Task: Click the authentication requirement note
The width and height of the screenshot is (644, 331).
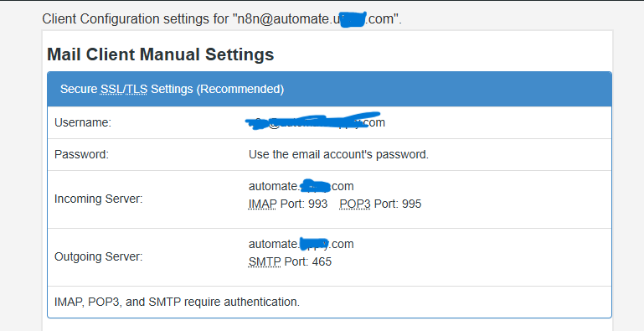Action: pyautogui.click(x=177, y=302)
